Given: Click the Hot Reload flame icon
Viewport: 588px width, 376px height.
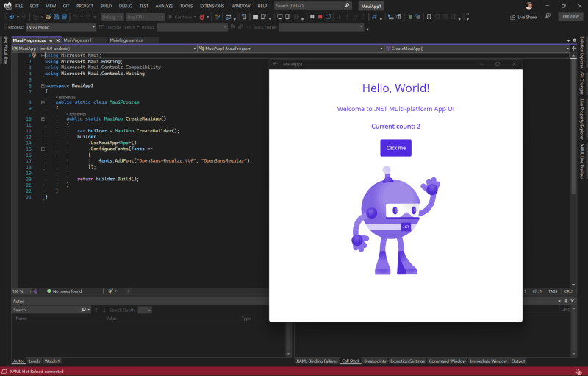Looking at the screenshot, I should click(x=202, y=17).
